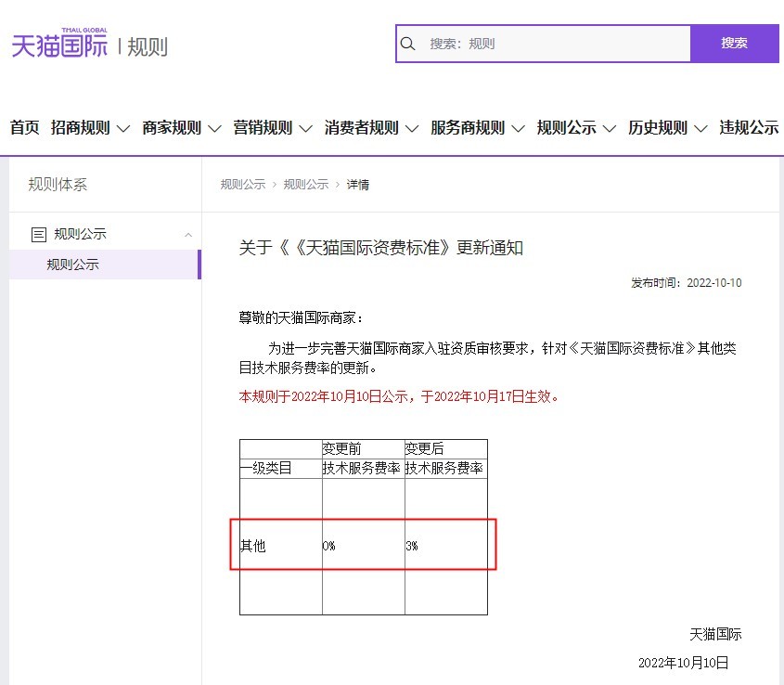Click the 天猫国际 signature text
This screenshot has height=685, width=784.
coord(715,635)
